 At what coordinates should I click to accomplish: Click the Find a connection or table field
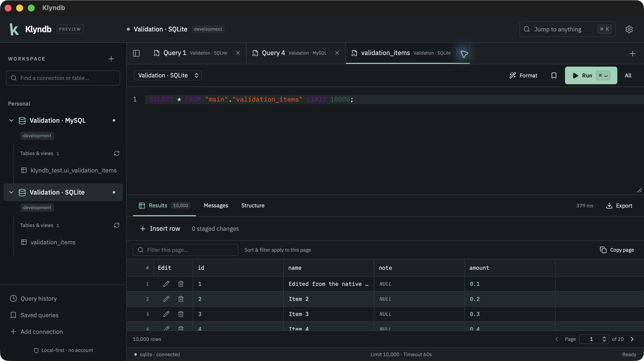pyautogui.click(x=63, y=78)
